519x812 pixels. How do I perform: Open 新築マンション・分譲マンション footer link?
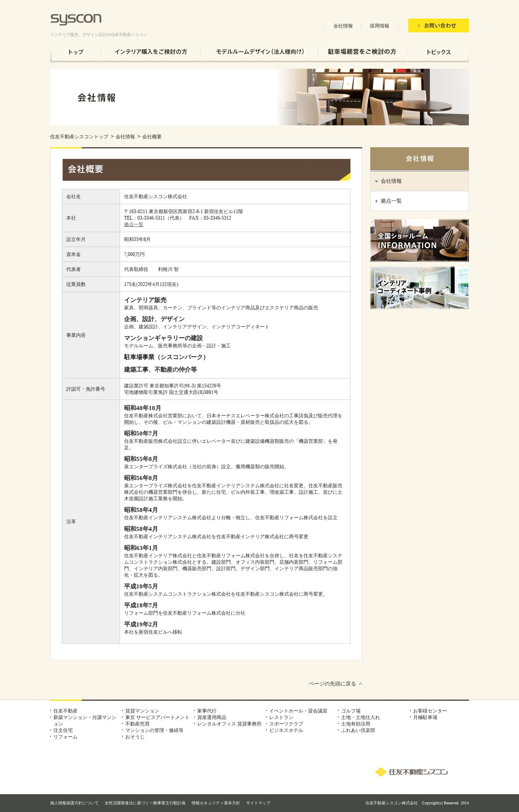click(85, 721)
